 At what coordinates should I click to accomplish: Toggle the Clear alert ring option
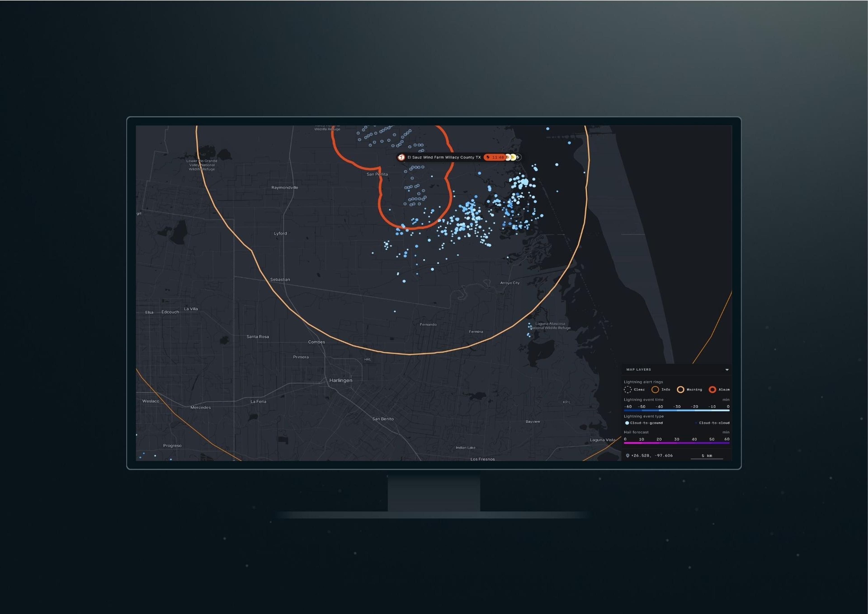coord(628,390)
